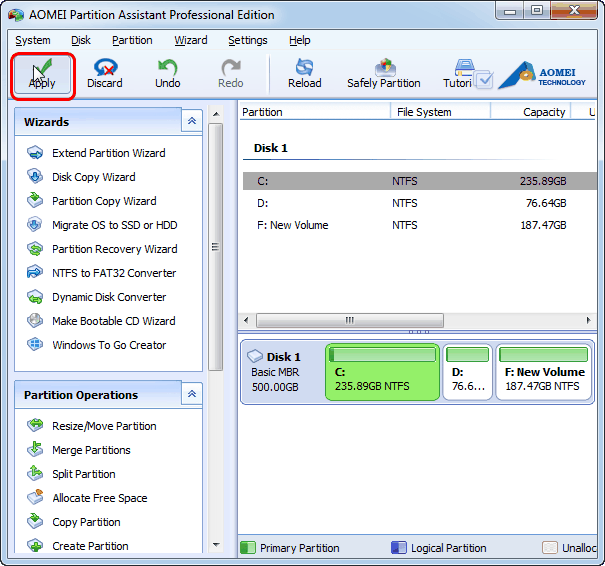This screenshot has width=605, height=566.
Task: Click the Create Partition icon
Action: coord(35,546)
